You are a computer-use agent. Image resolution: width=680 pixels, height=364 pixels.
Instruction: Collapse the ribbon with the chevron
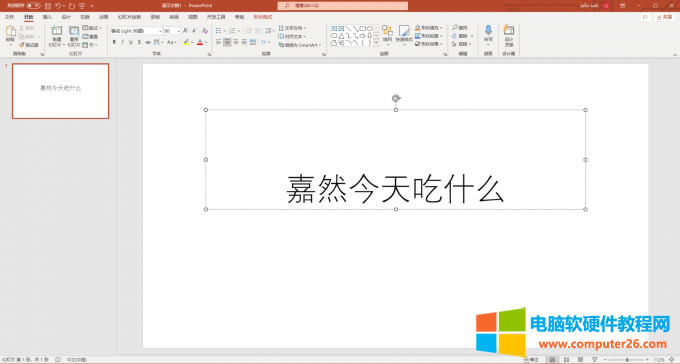pyautogui.click(x=675, y=55)
